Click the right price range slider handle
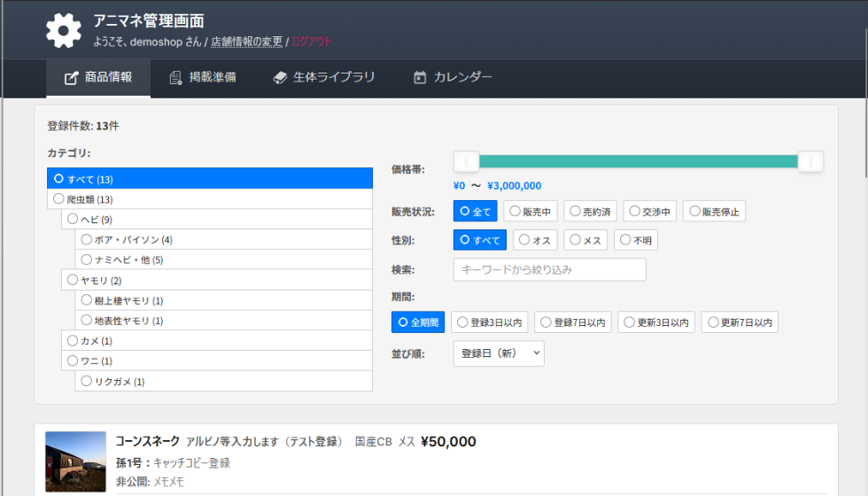Screen dimensions: 868x496 pos(810,161)
